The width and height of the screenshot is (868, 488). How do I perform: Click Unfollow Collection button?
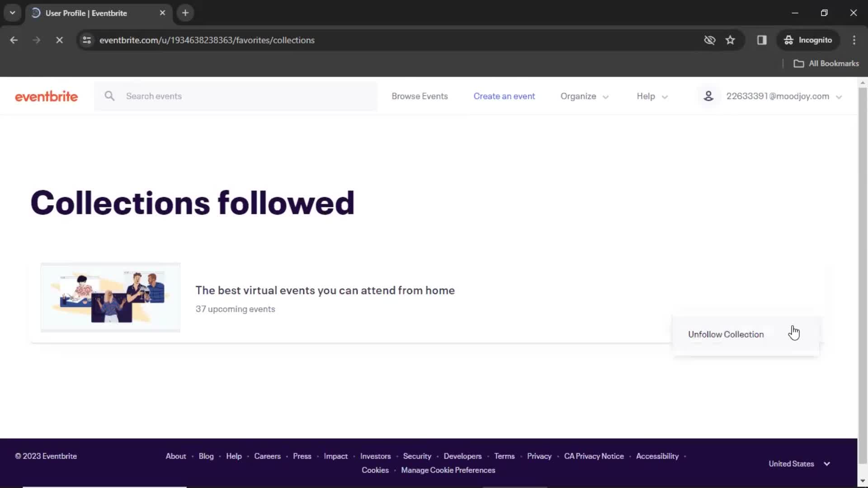click(x=726, y=334)
